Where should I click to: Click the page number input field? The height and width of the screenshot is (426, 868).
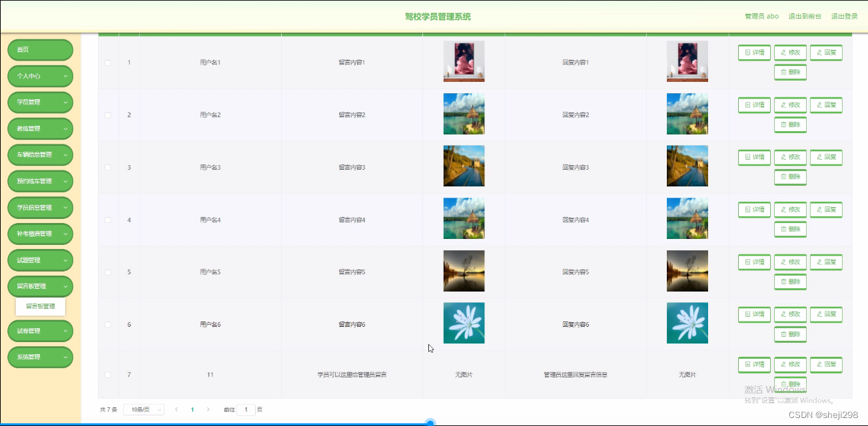244,409
